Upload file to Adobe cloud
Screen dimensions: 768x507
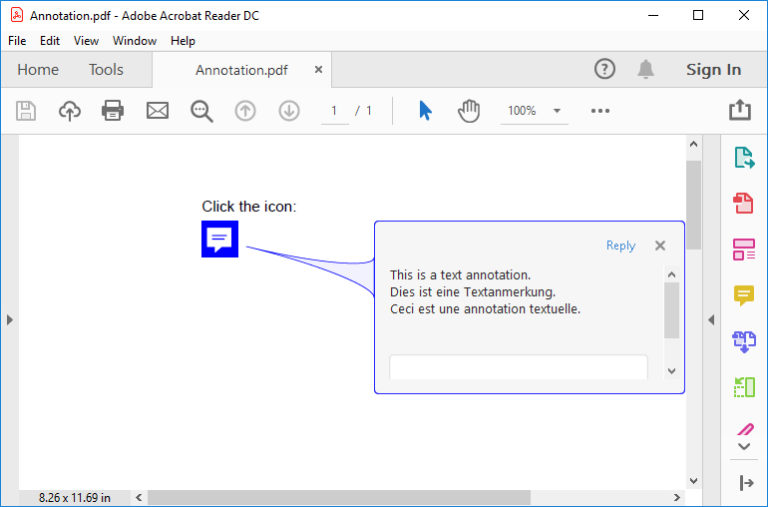coord(70,111)
